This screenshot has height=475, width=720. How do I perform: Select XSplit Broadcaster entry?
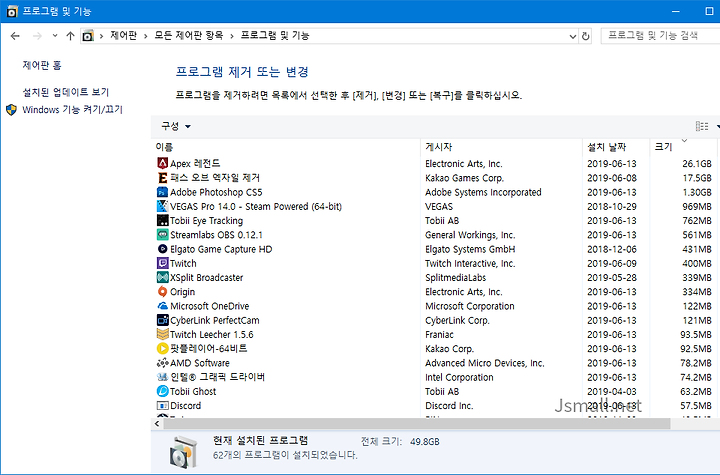coord(207,277)
